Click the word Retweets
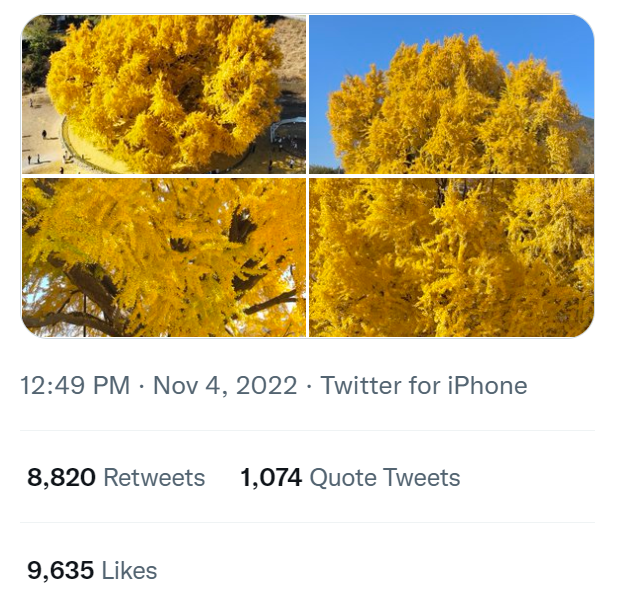 [154, 478]
